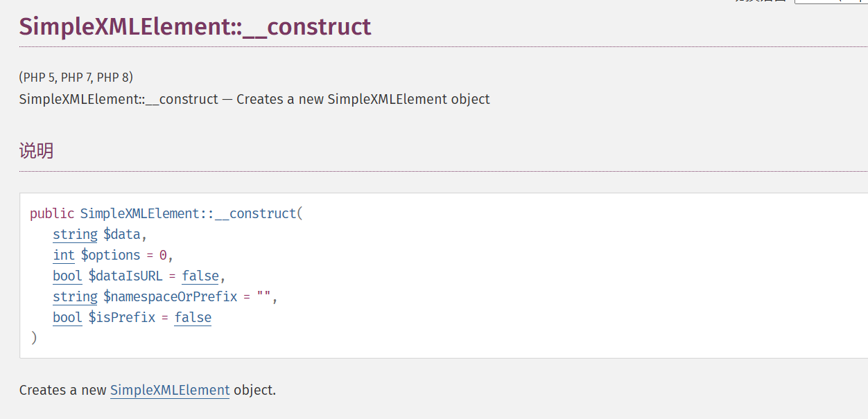Click the $data parameter name
The image size is (868, 419).
pyautogui.click(x=123, y=234)
